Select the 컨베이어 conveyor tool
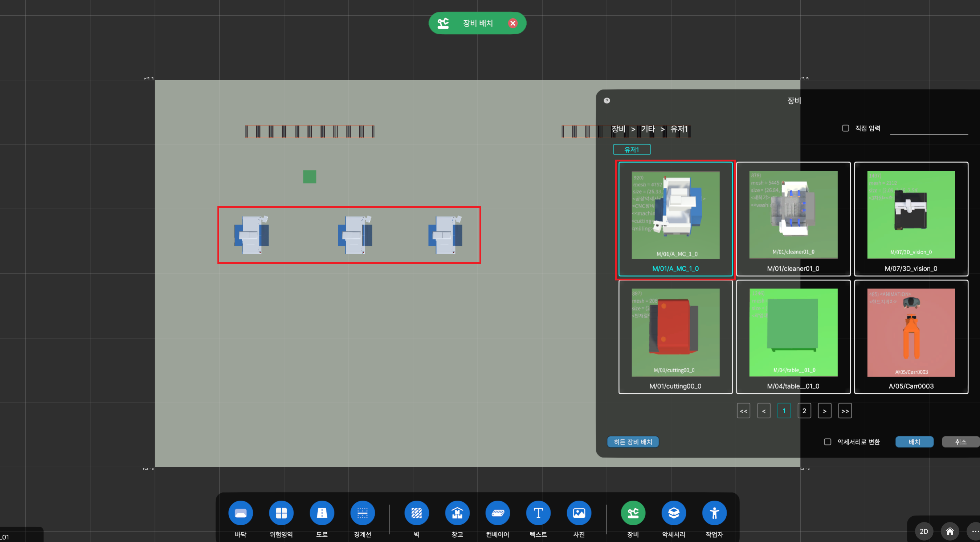 498,513
